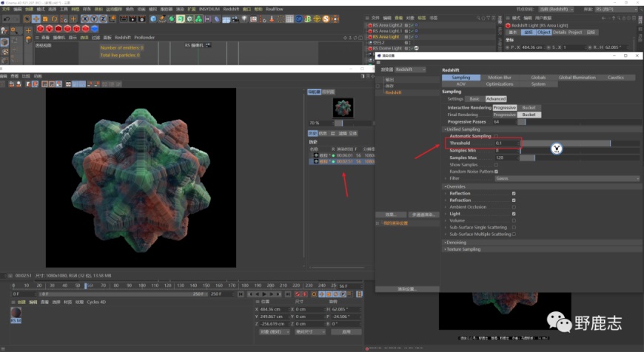Check Ambient Occlusion override checkbox

tap(514, 207)
